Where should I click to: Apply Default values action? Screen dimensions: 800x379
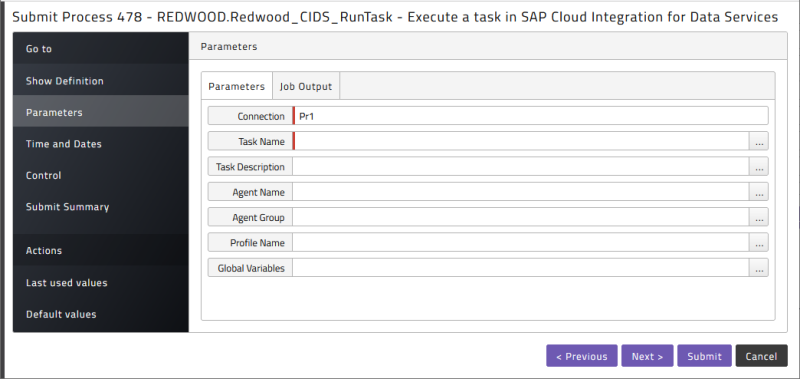click(101, 314)
